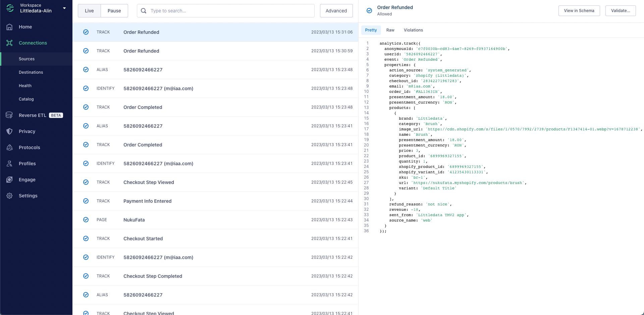Select the Checkout Step Completed event

tap(215, 276)
